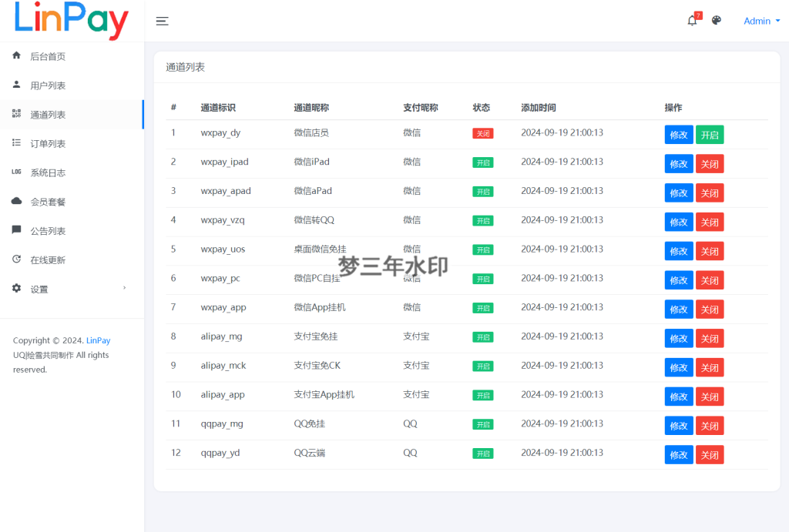789x532 pixels.
Task: Click channel nickname 微信转QQ
Action: click(314, 220)
